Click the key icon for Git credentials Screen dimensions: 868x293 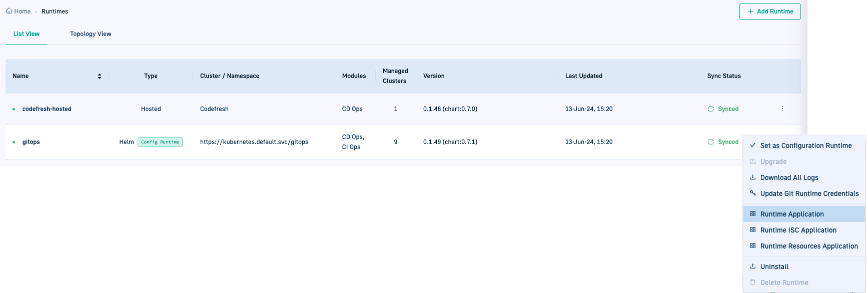[x=752, y=193]
